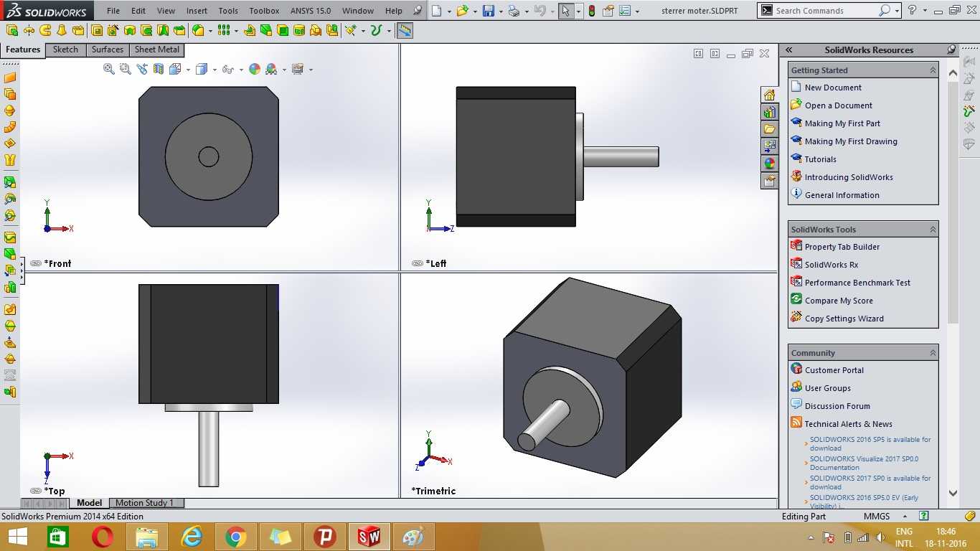Screen dimensions: 980x551
Task: Click the SOLIDWORKS 2016 SP5 download news link
Action: 870,443
